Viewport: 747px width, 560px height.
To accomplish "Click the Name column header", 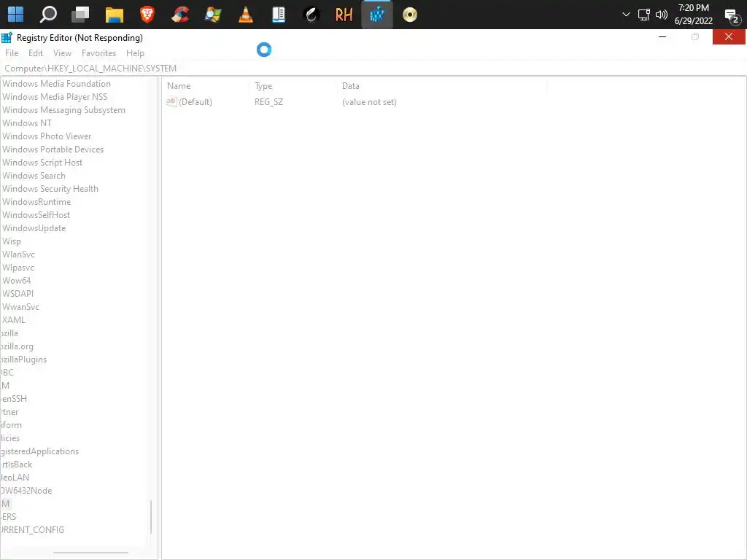I will tap(179, 86).
